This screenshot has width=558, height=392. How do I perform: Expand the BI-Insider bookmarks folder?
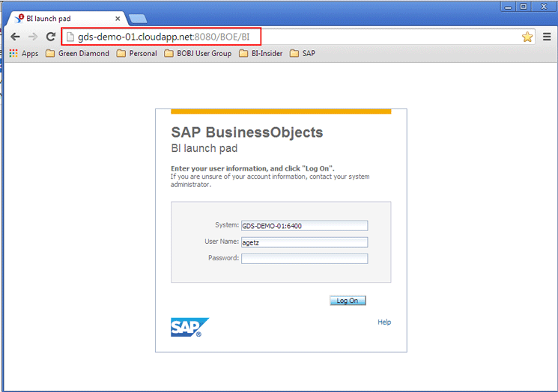pyautogui.click(x=261, y=53)
